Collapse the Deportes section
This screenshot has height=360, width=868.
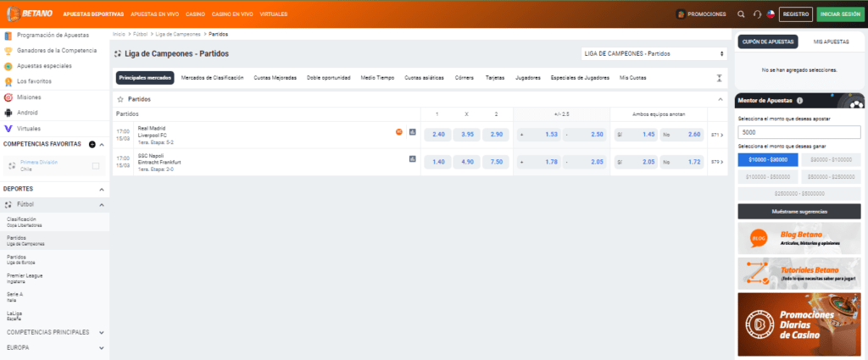coord(102,189)
